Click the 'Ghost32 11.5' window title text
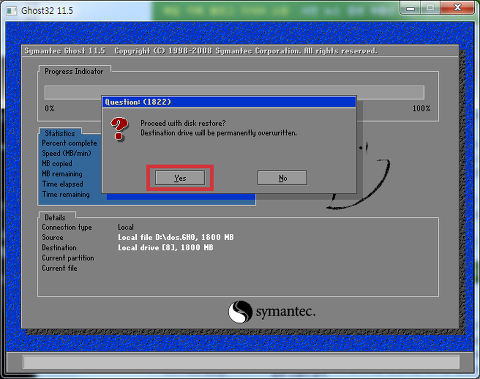 coord(47,11)
